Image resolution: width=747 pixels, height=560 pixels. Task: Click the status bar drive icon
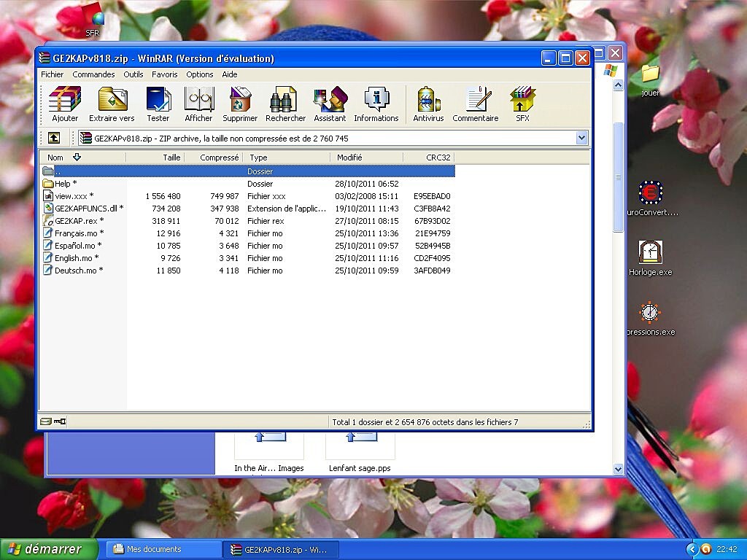click(46, 421)
